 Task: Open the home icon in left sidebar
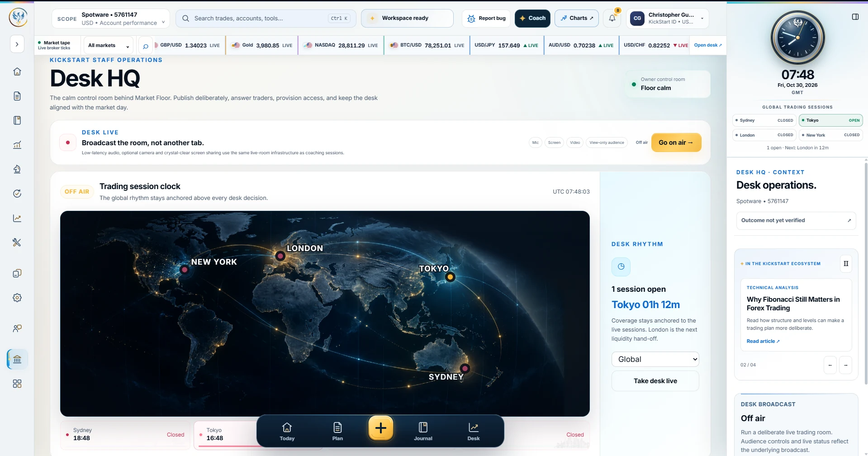pyautogui.click(x=17, y=71)
